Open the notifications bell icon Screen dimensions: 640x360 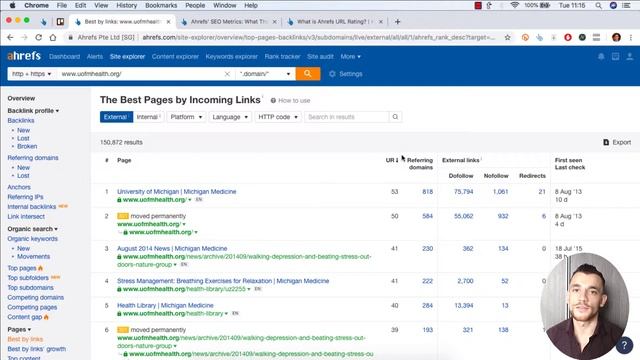601,57
